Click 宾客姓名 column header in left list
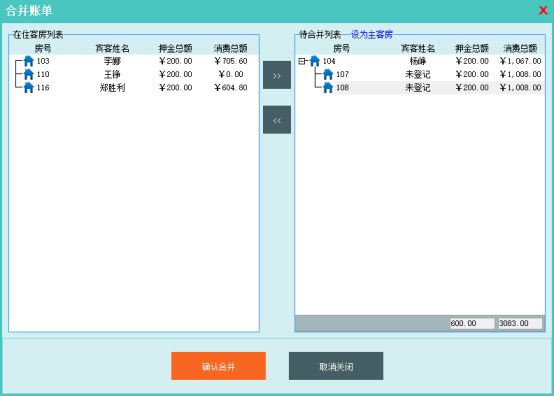The image size is (554, 396). [x=112, y=48]
